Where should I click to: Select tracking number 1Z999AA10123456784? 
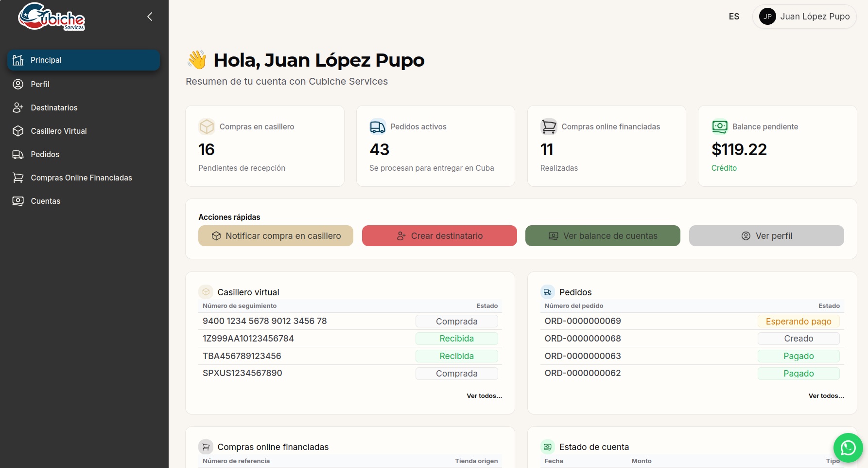point(248,339)
